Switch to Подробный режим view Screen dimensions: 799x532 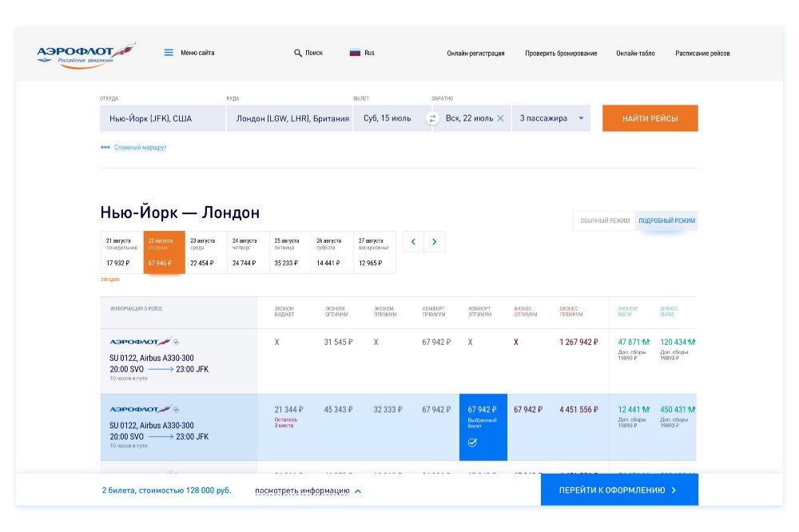tap(666, 220)
